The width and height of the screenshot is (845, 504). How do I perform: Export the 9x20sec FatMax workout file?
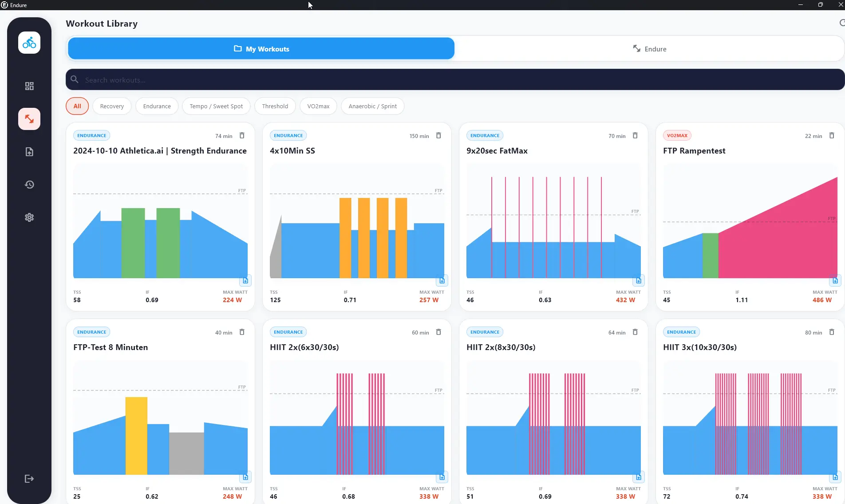pyautogui.click(x=638, y=280)
